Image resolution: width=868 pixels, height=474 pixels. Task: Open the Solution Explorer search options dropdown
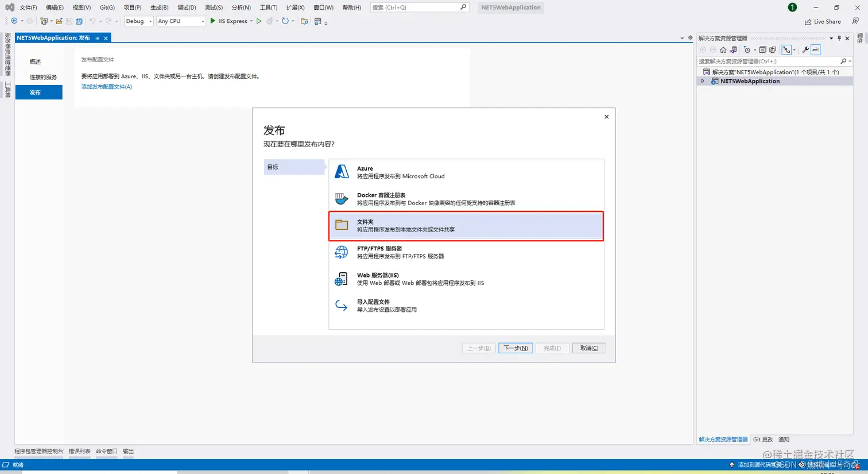click(x=850, y=61)
